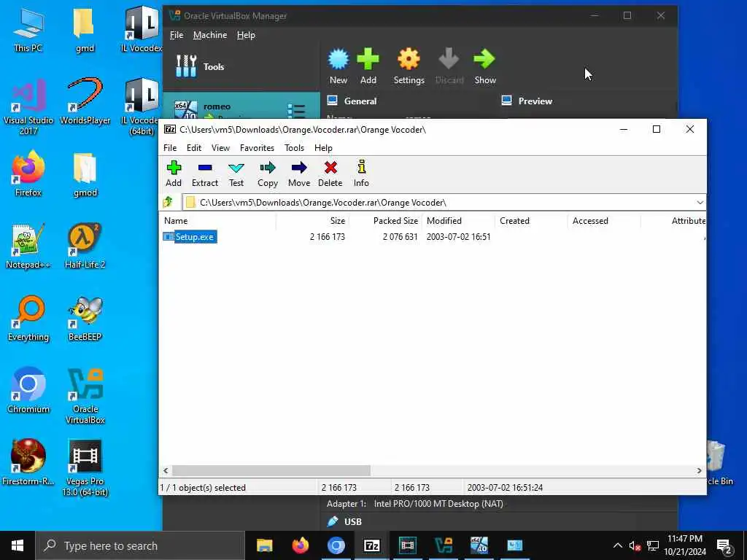Click the muted volume tray icon
Image resolution: width=747 pixels, height=560 pixels.
click(x=635, y=545)
